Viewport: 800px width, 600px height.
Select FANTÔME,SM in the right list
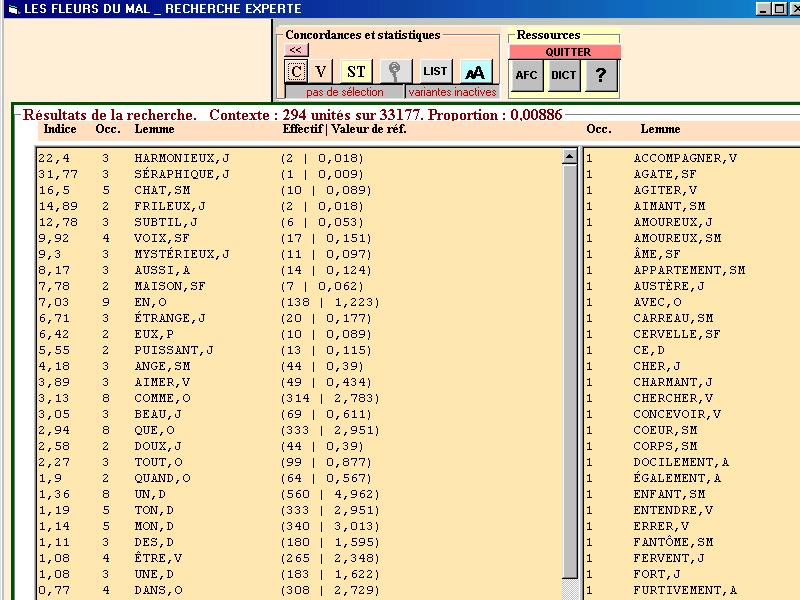(692, 542)
